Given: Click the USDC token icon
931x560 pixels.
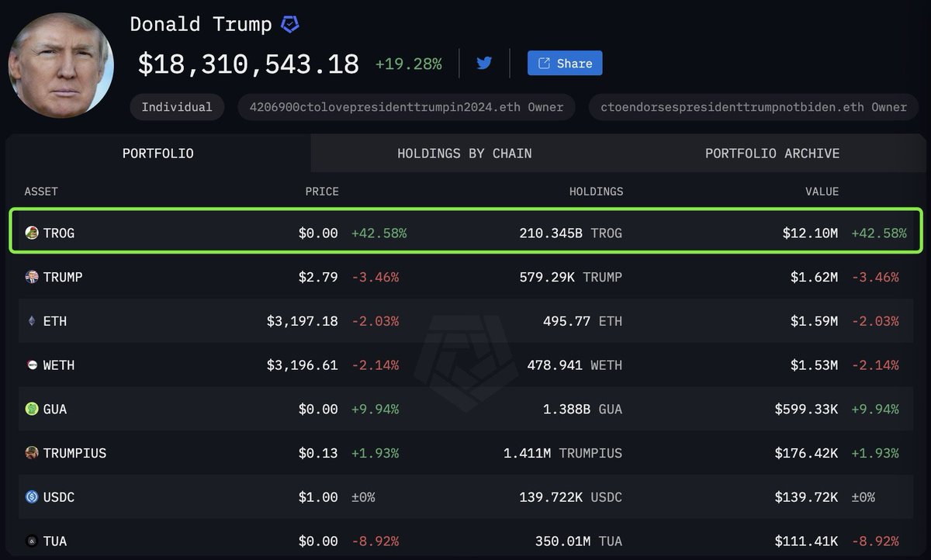Looking at the screenshot, I should click(x=32, y=497).
